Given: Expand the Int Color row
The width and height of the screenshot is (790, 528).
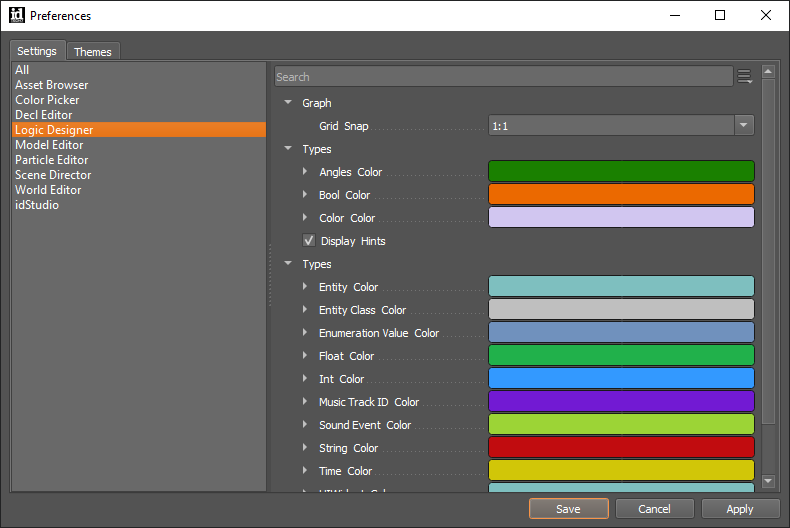Looking at the screenshot, I should tap(305, 378).
